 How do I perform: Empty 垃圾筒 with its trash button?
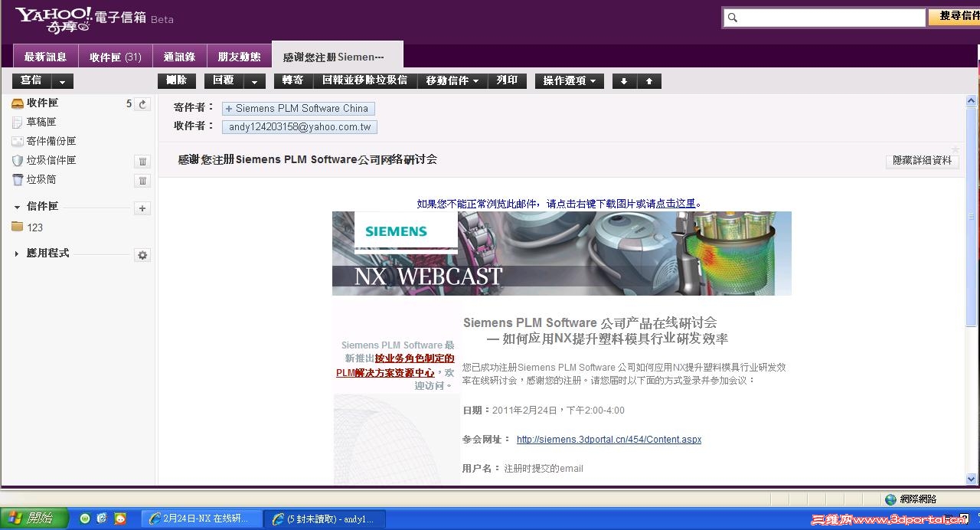(x=142, y=181)
